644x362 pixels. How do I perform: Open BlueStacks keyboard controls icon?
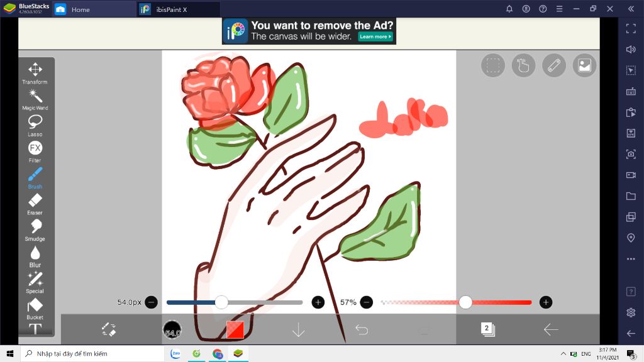click(x=631, y=91)
